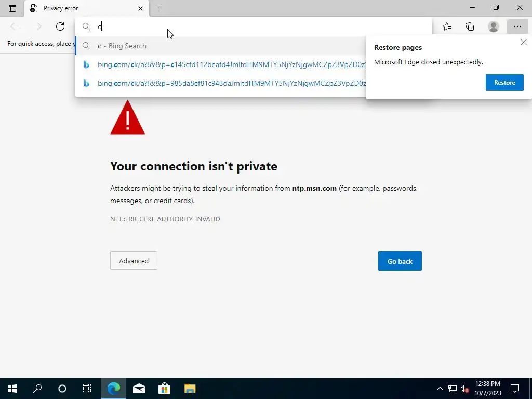The height and width of the screenshot is (399, 532).
Task: Open File Explorer from taskbar
Action: coord(190,389)
